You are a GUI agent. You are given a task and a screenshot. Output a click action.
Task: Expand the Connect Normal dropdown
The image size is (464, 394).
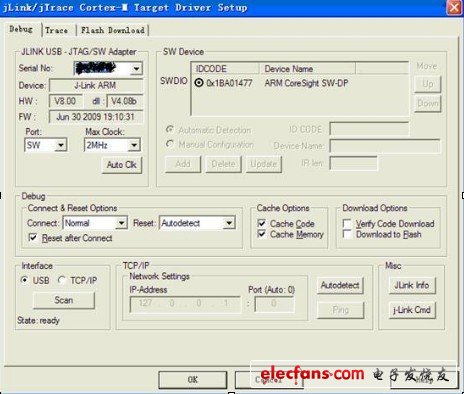(x=95, y=223)
